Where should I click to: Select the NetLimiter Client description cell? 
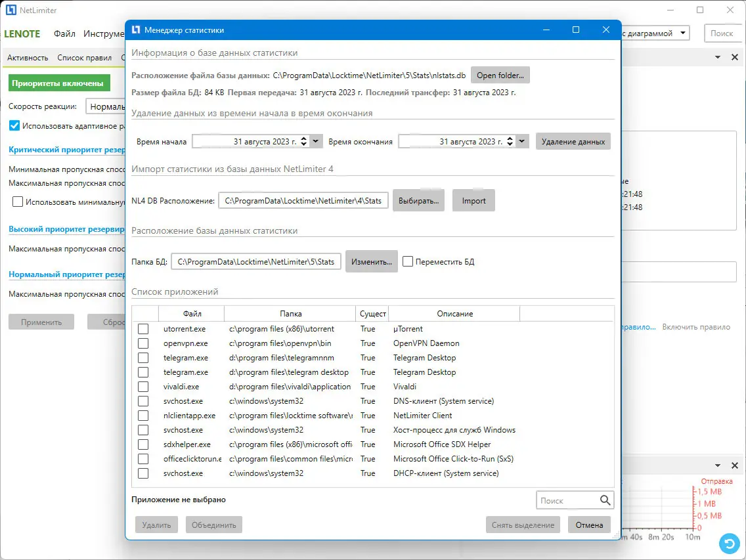pos(422,416)
